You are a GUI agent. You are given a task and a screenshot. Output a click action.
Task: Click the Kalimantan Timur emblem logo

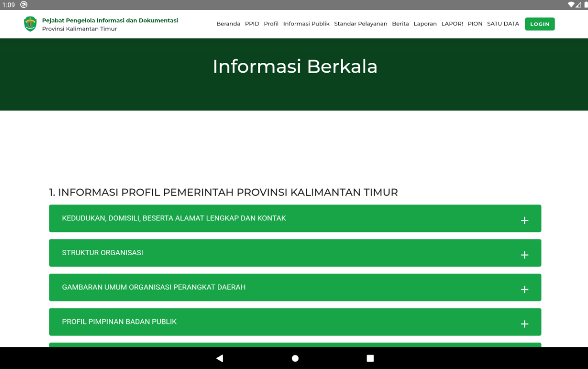[30, 24]
